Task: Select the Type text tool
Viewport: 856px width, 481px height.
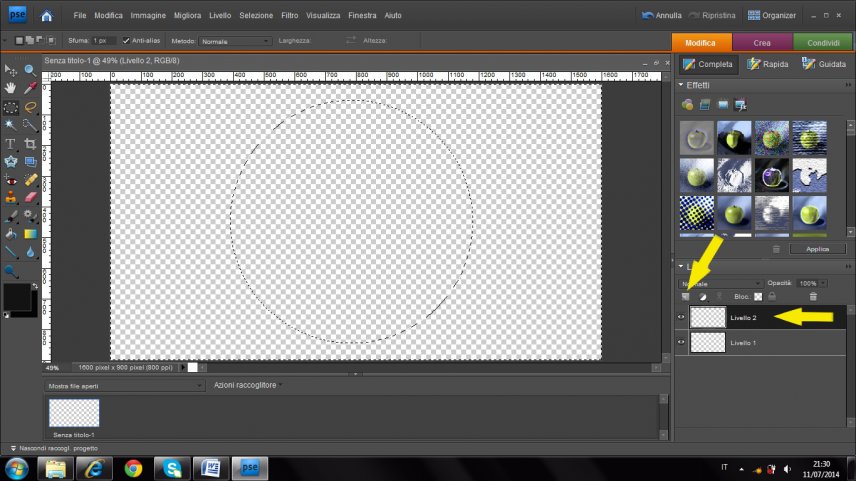Action: 11,144
